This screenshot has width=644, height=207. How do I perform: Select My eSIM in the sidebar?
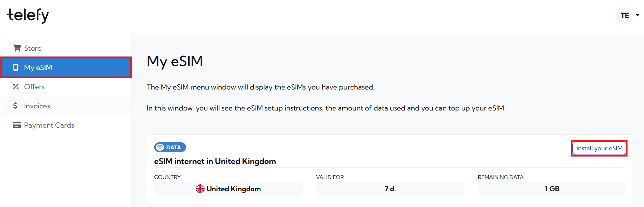[x=38, y=67]
